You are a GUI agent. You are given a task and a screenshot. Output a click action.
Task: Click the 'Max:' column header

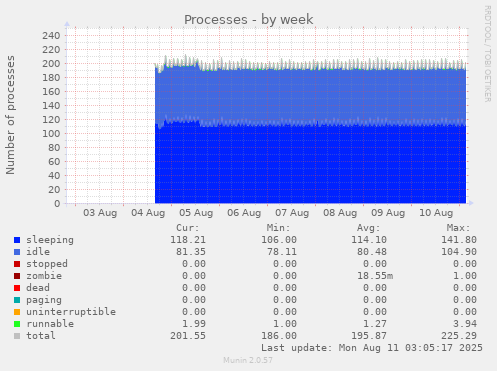458,228
